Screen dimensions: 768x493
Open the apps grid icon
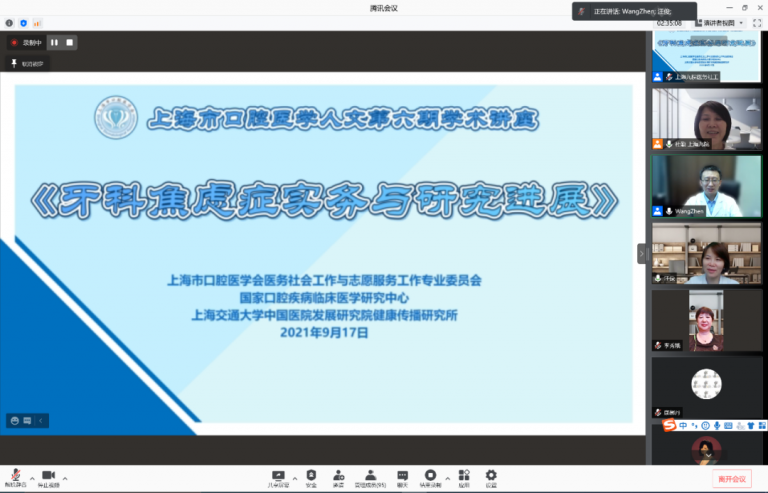coord(463,476)
